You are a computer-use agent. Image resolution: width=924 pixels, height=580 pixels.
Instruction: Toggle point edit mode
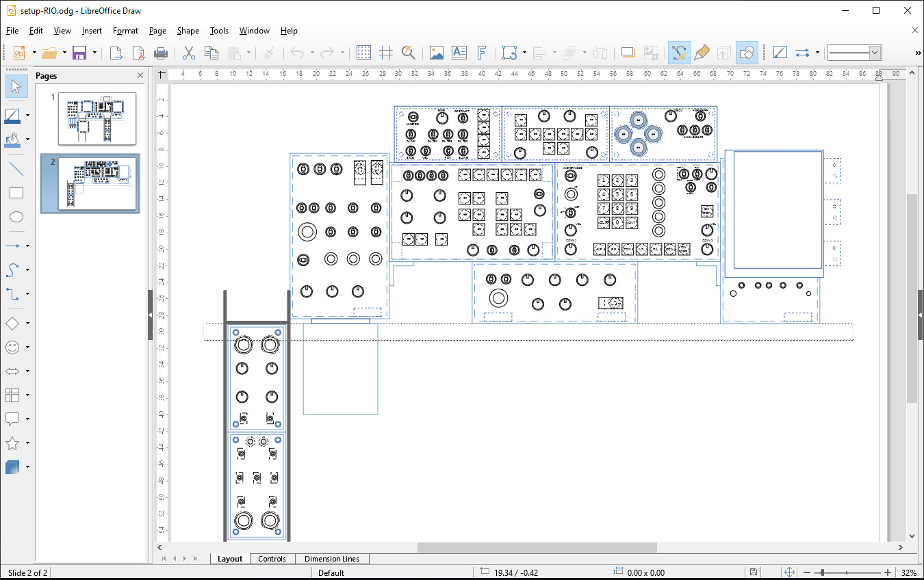coord(678,53)
